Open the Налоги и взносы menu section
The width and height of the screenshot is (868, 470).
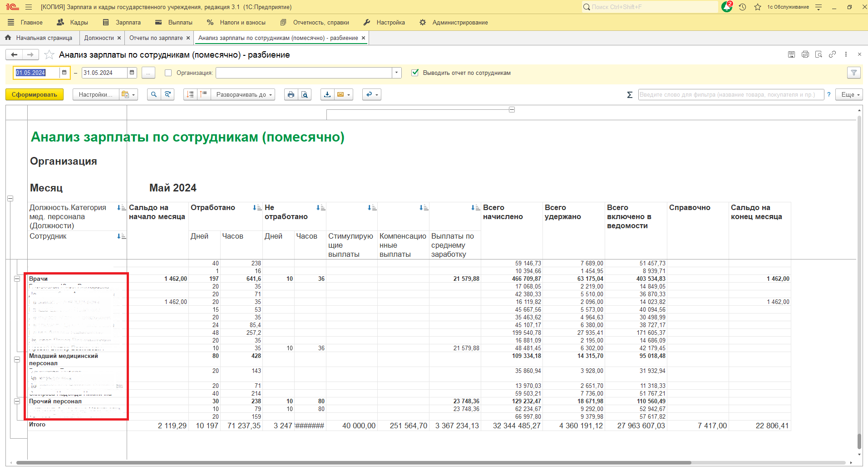(x=236, y=22)
